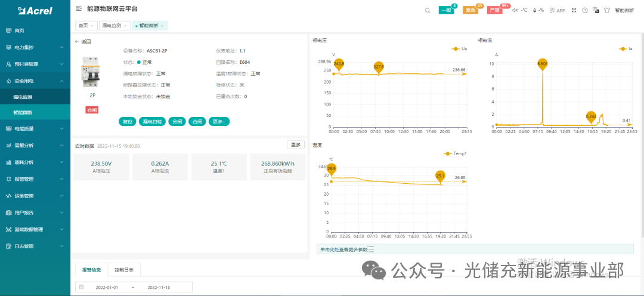
Task: Click 更多 beside the realtime data
Action: pyautogui.click(x=296, y=144)
